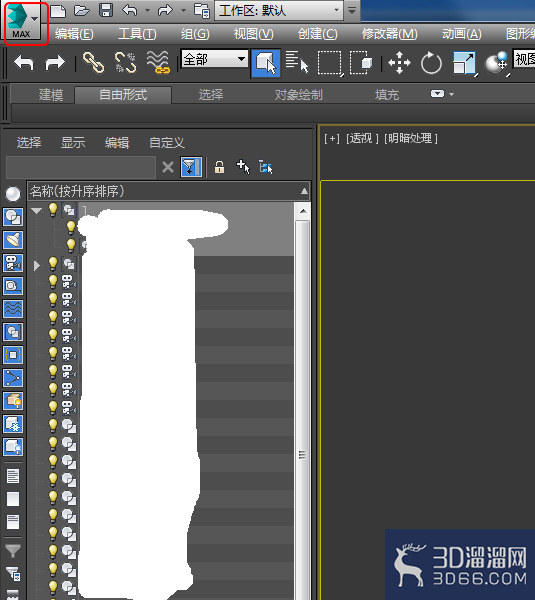Click undo arrow in quick access bar
The image size is (535, 600).
(x=130, y=10)
